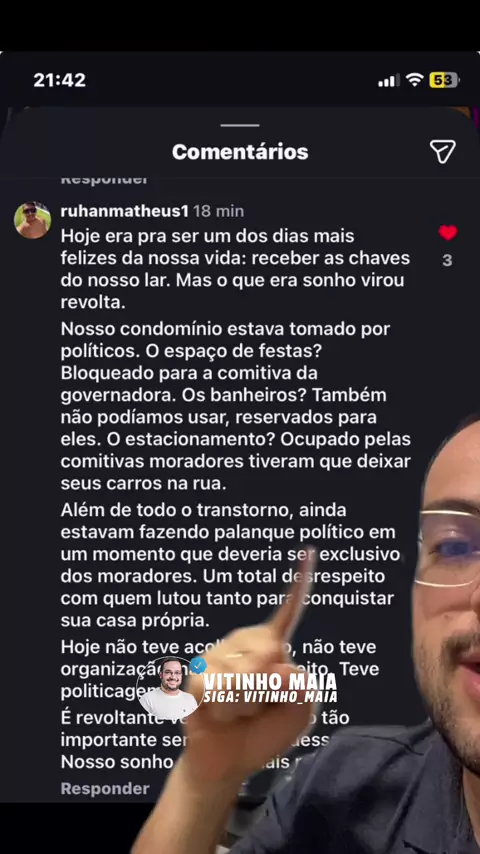480x854 pixels.
Task: Tap the VITINHO MAIA name overlay
Action: tap(270, 681)
